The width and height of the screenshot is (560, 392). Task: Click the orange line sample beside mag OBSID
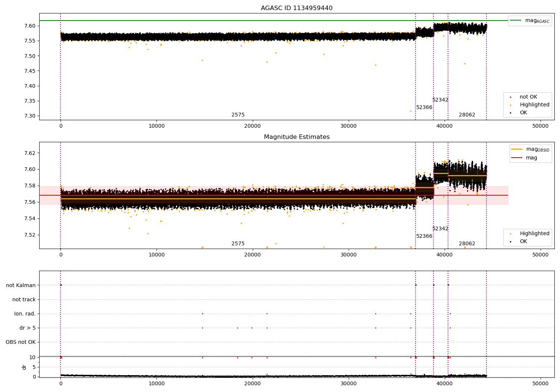(x=517, y=149)
